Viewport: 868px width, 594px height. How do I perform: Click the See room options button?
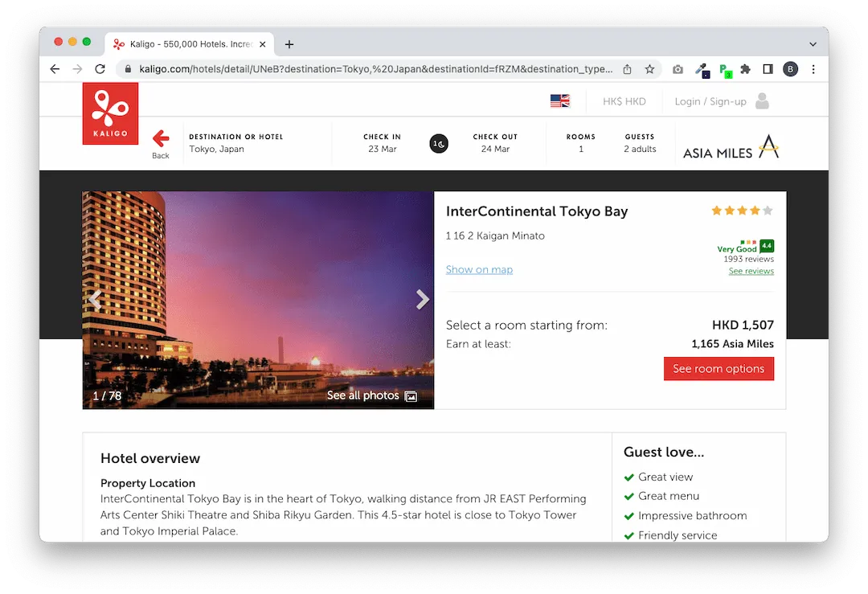pyautogui.click(x=719, y=369)
